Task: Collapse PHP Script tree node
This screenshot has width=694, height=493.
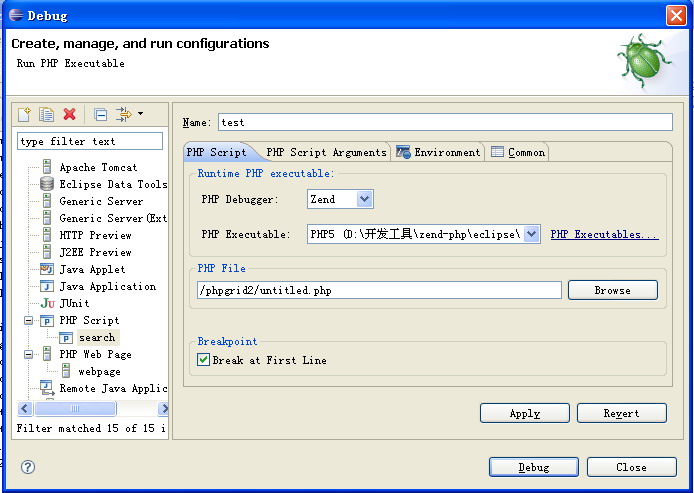Action: pyautogui.click(x=28, y=320)
